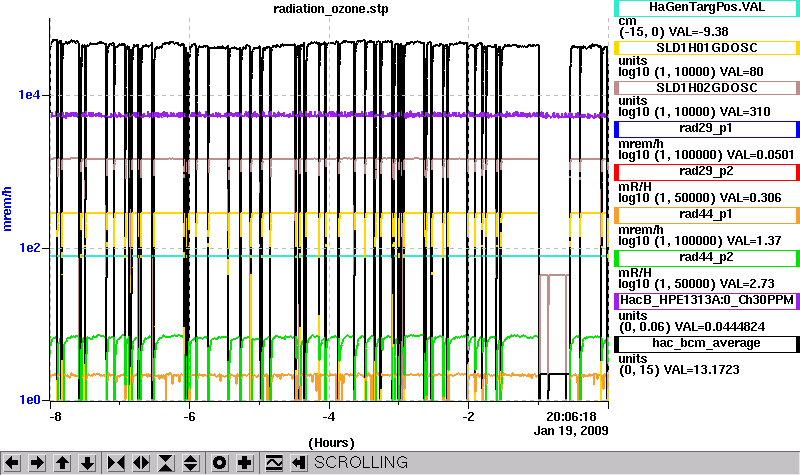Screen dimensions: 800x475
Task: Click the vertical zoom-in hourglass icon
Action: tap(166, 463)
